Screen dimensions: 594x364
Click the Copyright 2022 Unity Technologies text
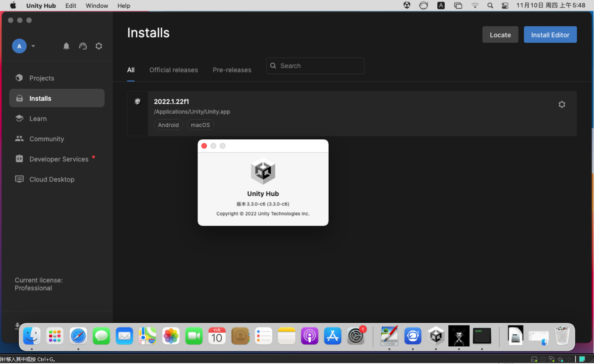point(263,214)
